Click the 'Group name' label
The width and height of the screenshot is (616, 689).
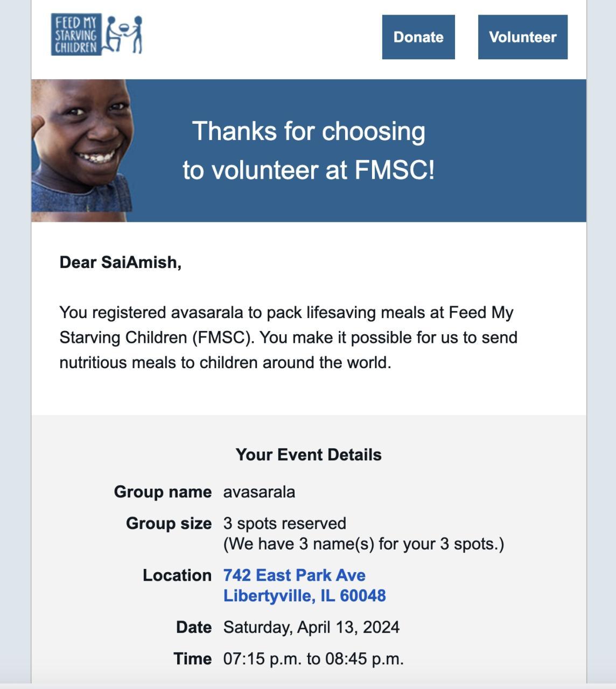pos(163,492)
